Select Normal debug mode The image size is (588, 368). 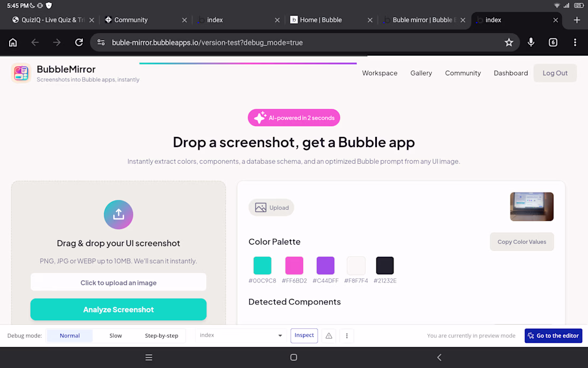tap(69, 336)
